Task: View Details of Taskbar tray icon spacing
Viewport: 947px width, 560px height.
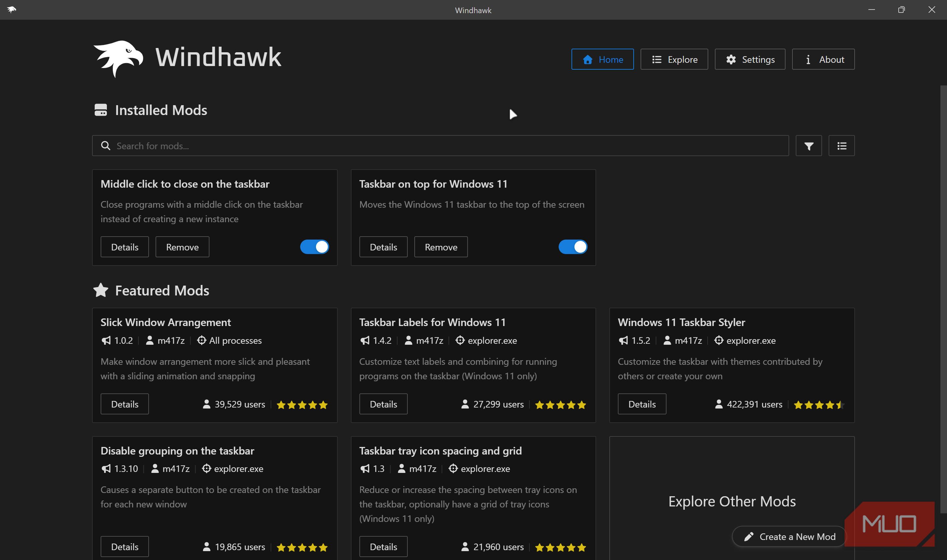Action: (383, 547)
